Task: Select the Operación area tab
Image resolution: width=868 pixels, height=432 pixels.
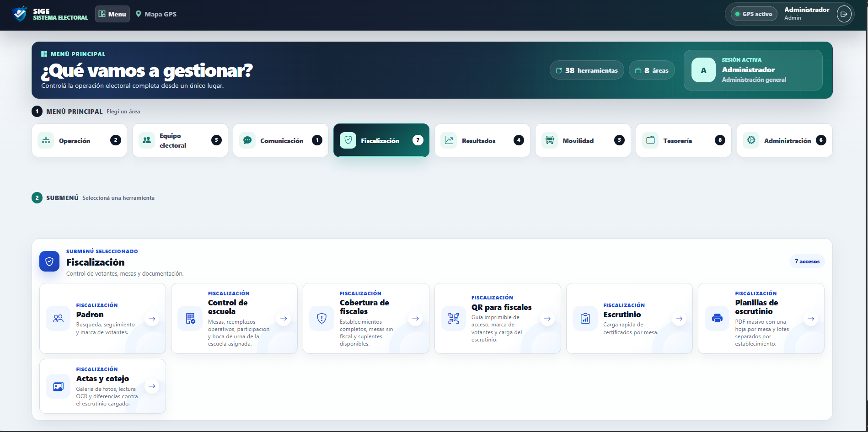Action: [x=79, y=140]
